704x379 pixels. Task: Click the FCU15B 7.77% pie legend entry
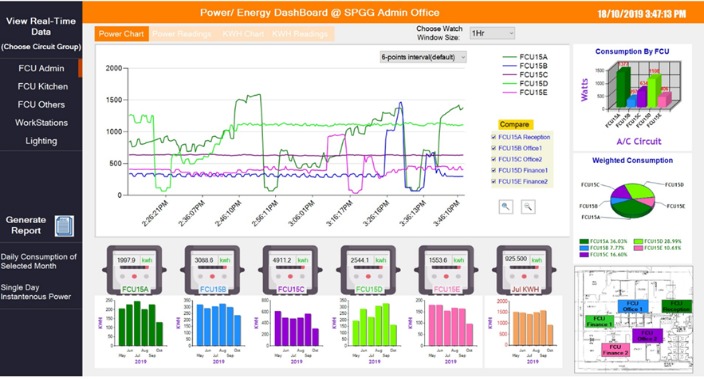(602, 248)
